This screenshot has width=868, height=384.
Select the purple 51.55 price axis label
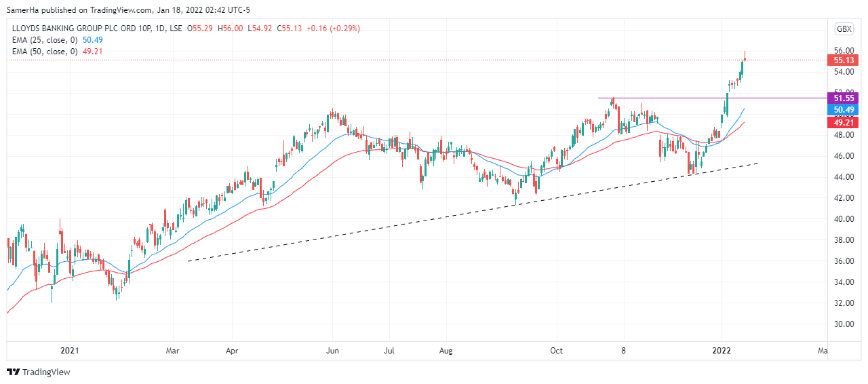click(843, 98)
